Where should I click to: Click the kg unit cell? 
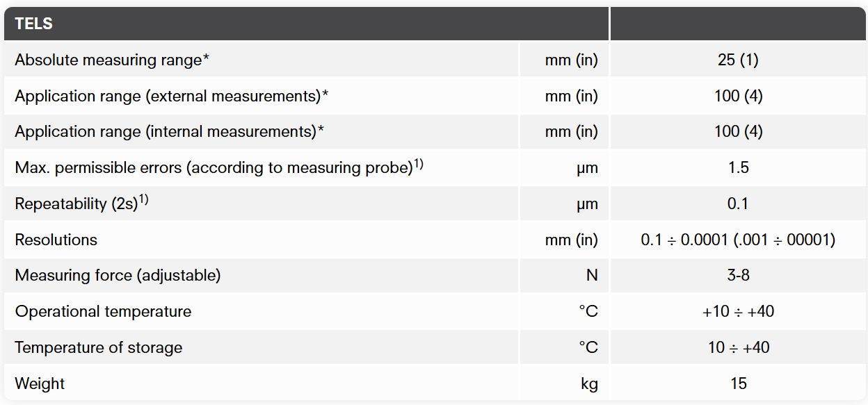(x=589, y=383)
